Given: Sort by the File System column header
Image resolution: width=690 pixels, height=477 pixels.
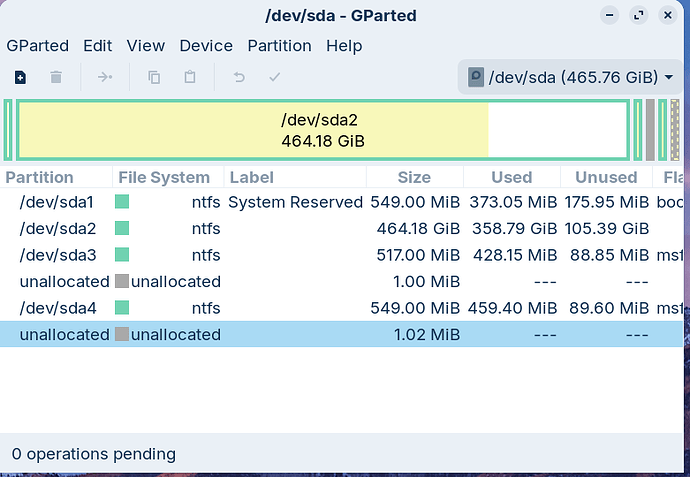Looking at the screenshot, I should tap(164, 177).
